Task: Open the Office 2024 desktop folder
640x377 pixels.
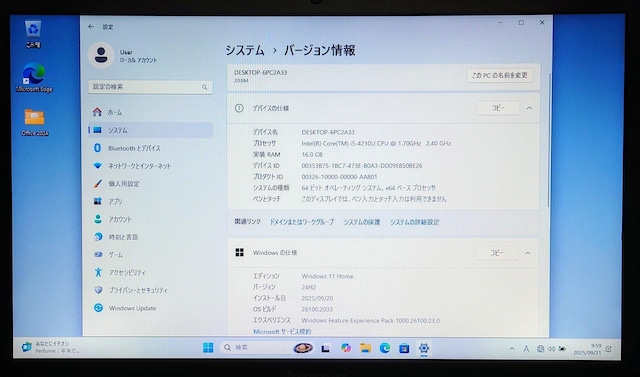Action: click(35, 122)
